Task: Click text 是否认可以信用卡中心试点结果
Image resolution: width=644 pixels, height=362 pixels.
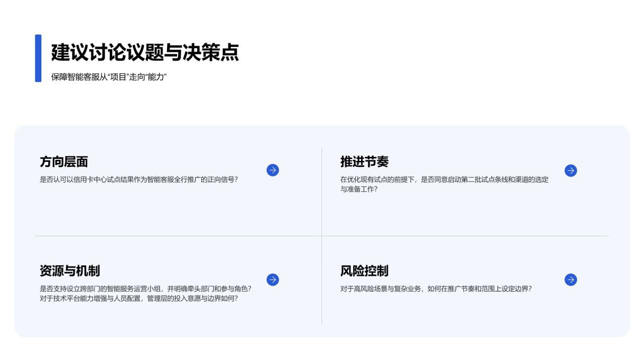Action: (86, 179)
